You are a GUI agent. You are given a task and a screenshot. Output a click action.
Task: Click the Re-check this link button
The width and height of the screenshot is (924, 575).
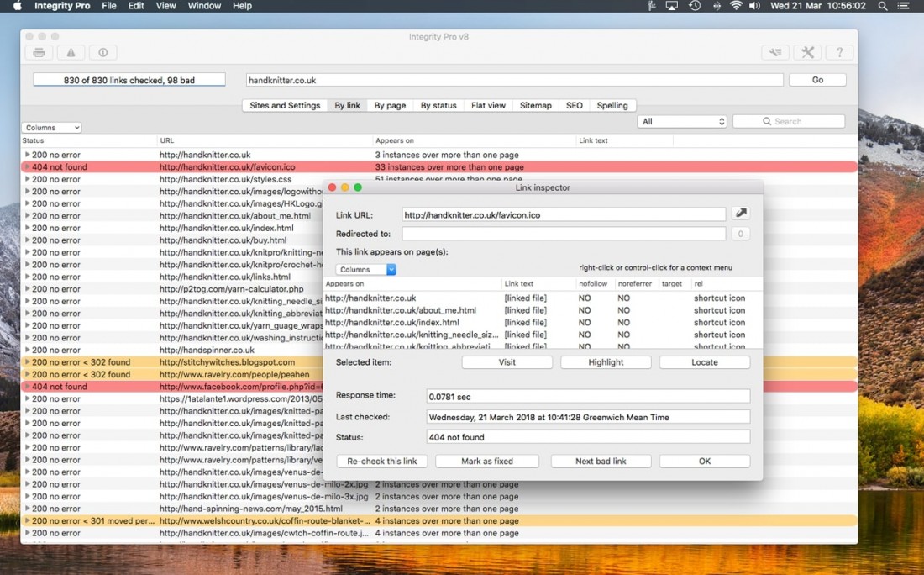point(381,461)
